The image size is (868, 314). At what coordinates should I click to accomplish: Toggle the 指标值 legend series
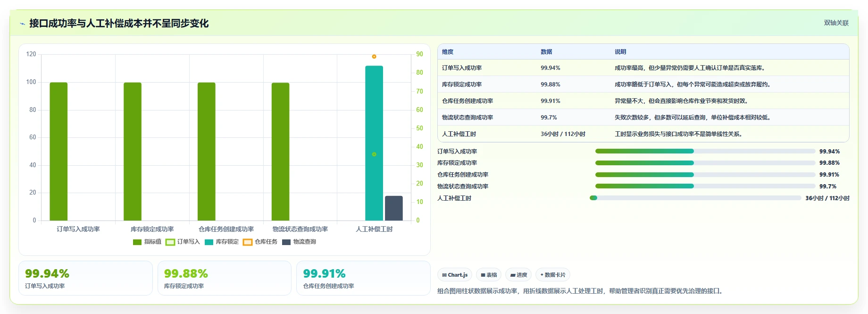147,242
